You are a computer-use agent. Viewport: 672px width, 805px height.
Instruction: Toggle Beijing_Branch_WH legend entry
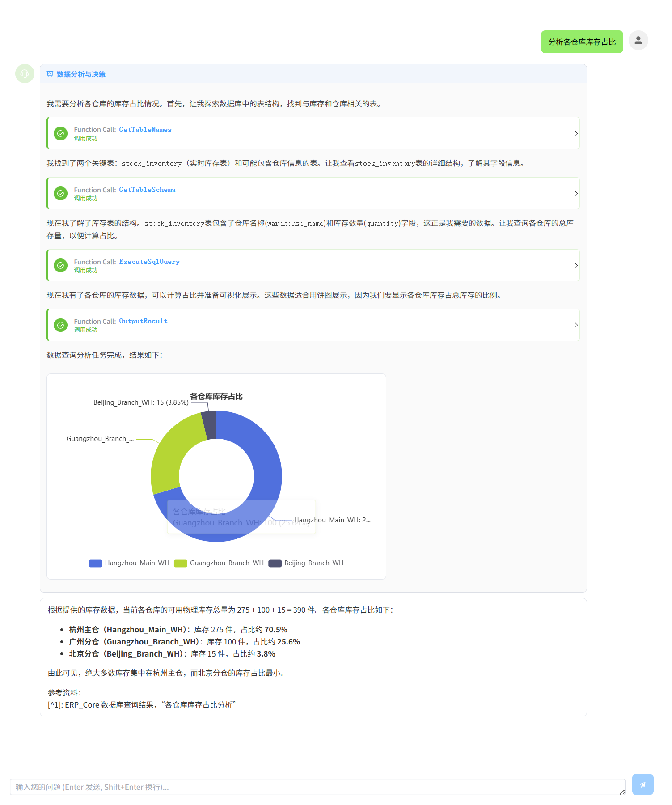tap(306, 563)
